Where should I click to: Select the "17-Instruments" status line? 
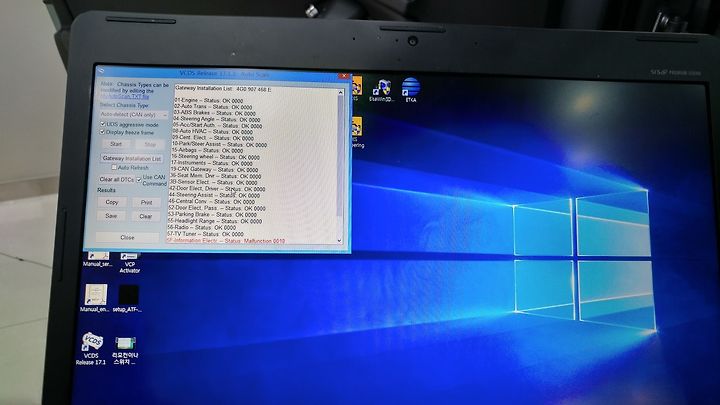coord(211,163)
